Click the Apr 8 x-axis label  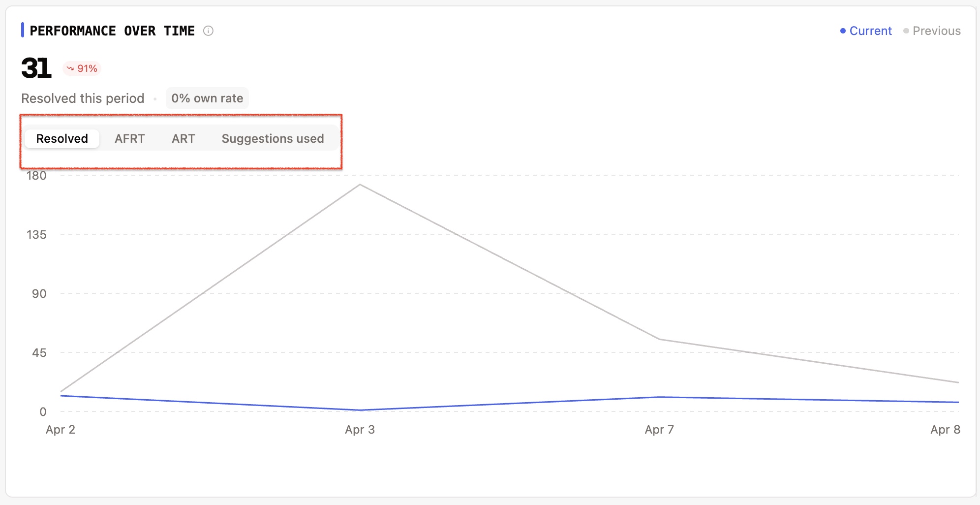[x=945, y=430]
